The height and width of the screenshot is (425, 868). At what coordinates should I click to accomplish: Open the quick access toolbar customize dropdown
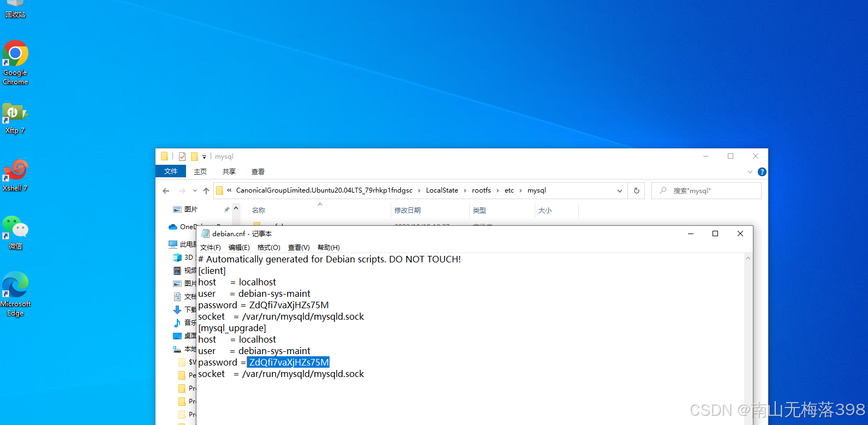pyautogui.click(x=204, y=157)
